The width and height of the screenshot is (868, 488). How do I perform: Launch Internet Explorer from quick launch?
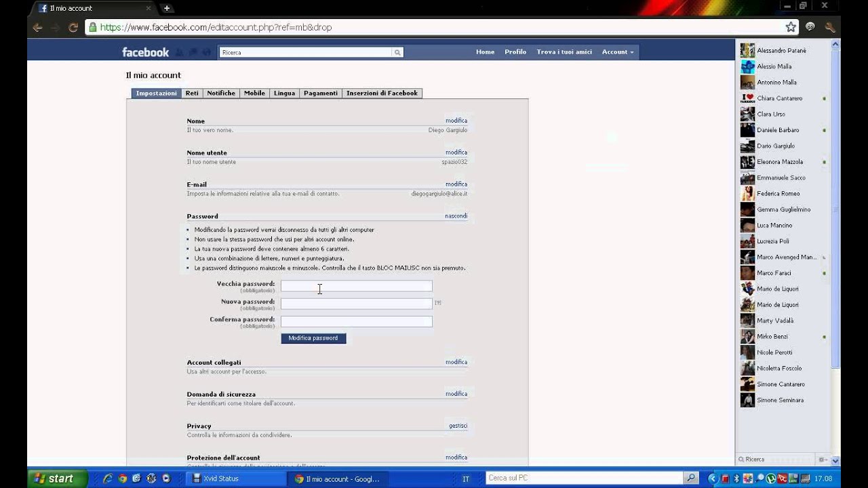click(x=107, y=479)
